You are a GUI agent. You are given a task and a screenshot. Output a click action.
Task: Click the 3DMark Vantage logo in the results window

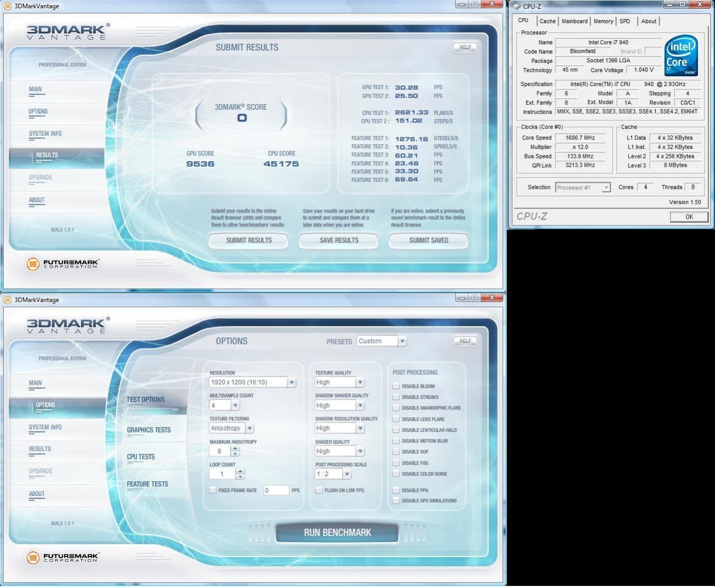click(x=68, y=31)
